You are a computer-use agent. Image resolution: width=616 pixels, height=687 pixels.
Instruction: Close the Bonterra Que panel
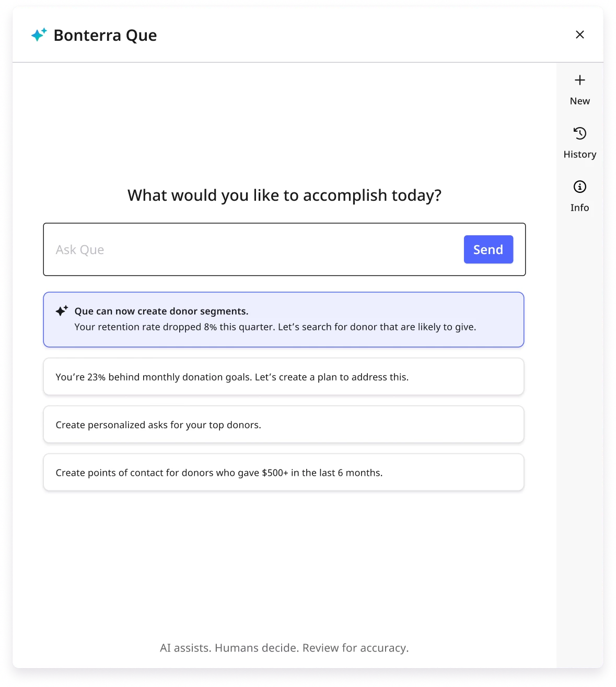pos(580,35)
